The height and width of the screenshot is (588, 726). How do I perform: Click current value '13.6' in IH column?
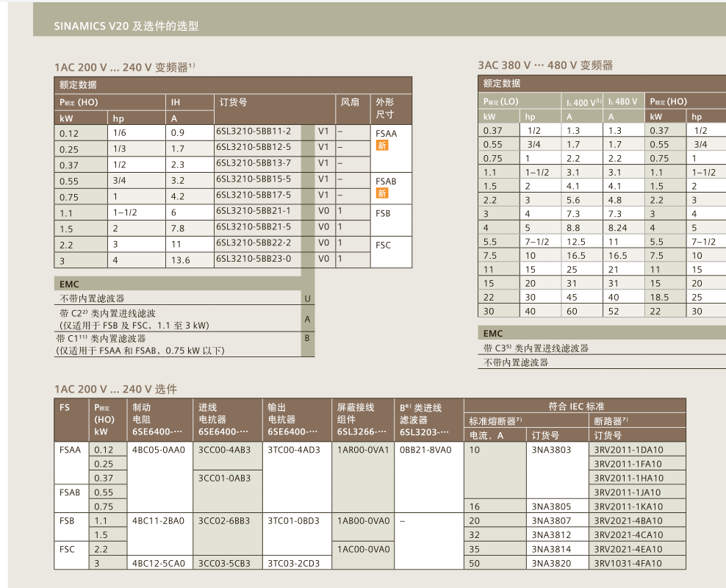coord(181,260)
